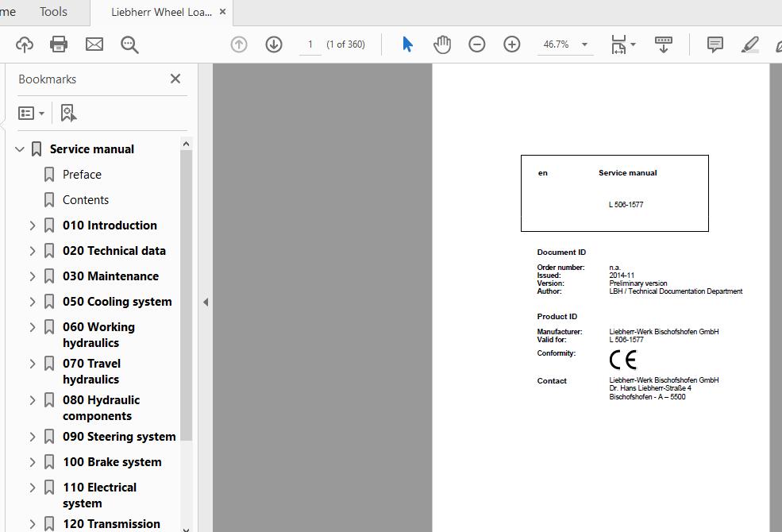Expand the 070 Travel hydraulics bookmark

33,364
